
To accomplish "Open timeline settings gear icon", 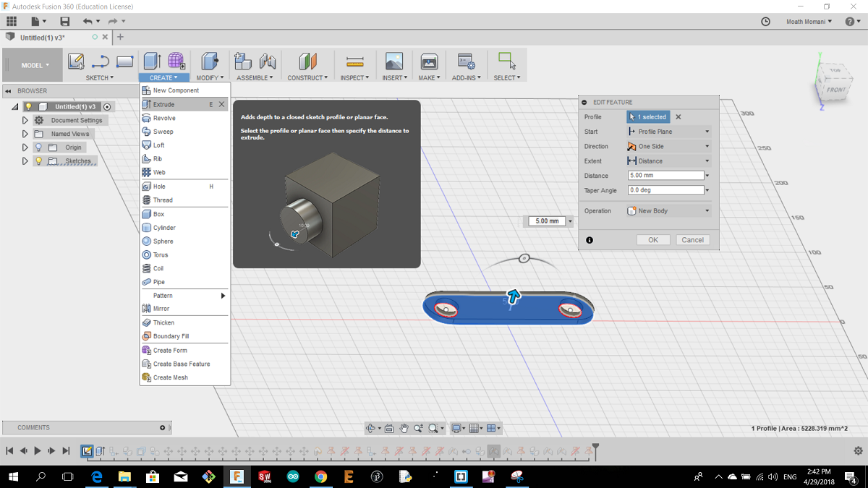I will (858, 451).
